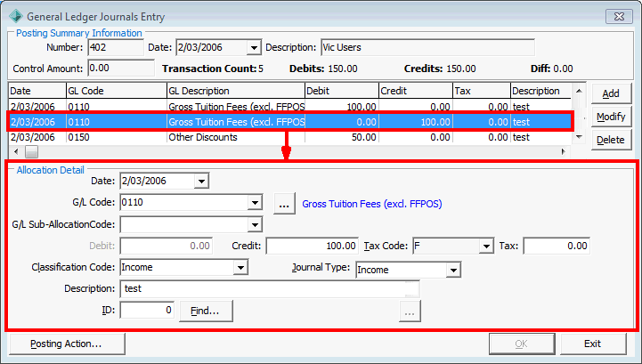
Task: Click the Credit amount field 100.00
Action: pyautogui.click(x=312, y=247)
